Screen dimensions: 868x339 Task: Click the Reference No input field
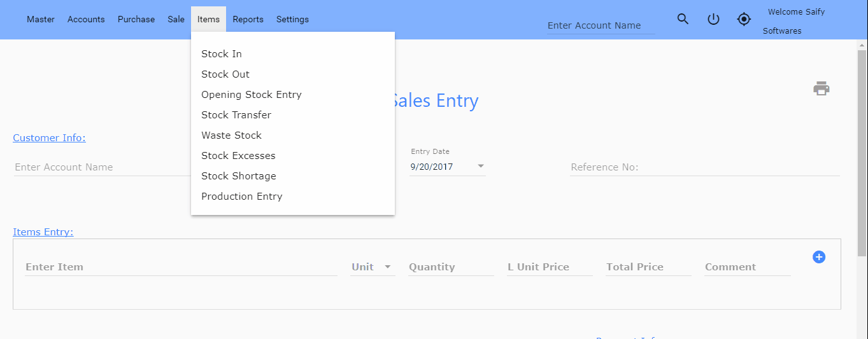coord(704,167)
